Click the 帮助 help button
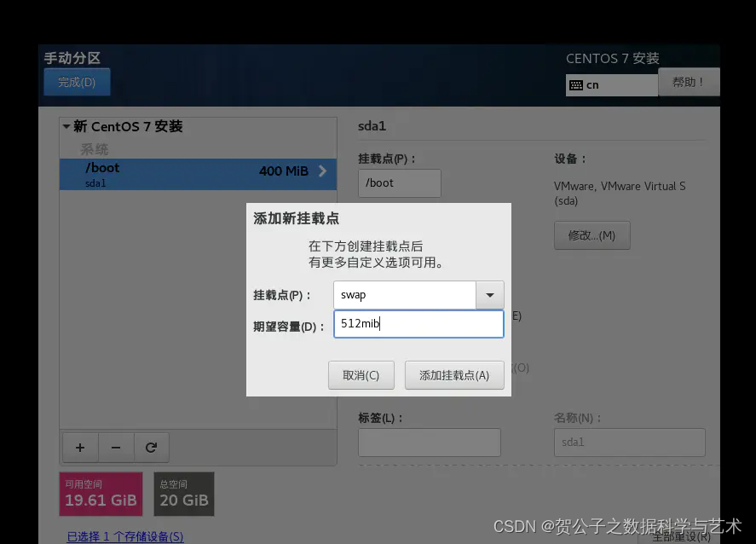 coord(689,82)
